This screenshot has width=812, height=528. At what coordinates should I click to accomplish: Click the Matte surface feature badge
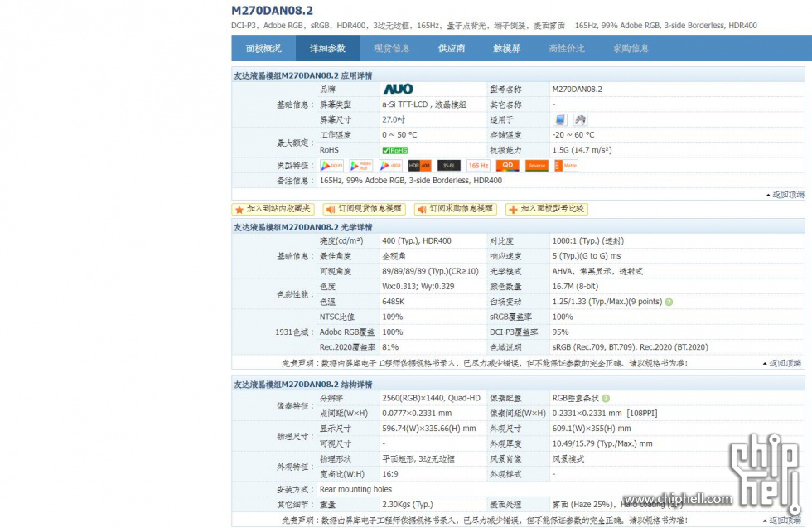tap(566, 165)
